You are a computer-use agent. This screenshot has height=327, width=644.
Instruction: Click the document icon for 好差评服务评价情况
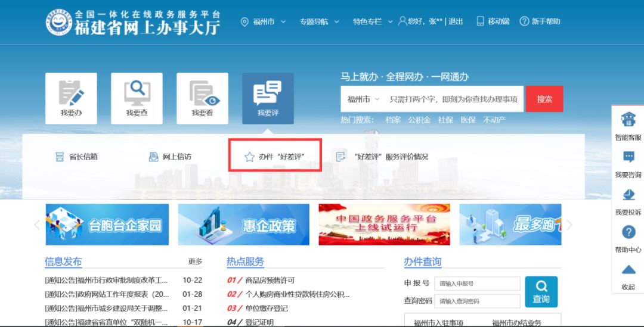pos(340,157)
